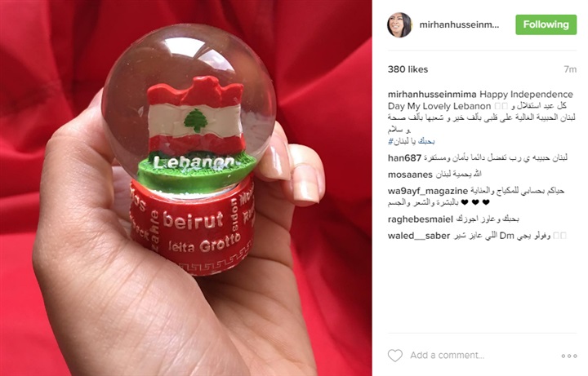Open raghebesmaiel commenter profile

tap(421, 219)
